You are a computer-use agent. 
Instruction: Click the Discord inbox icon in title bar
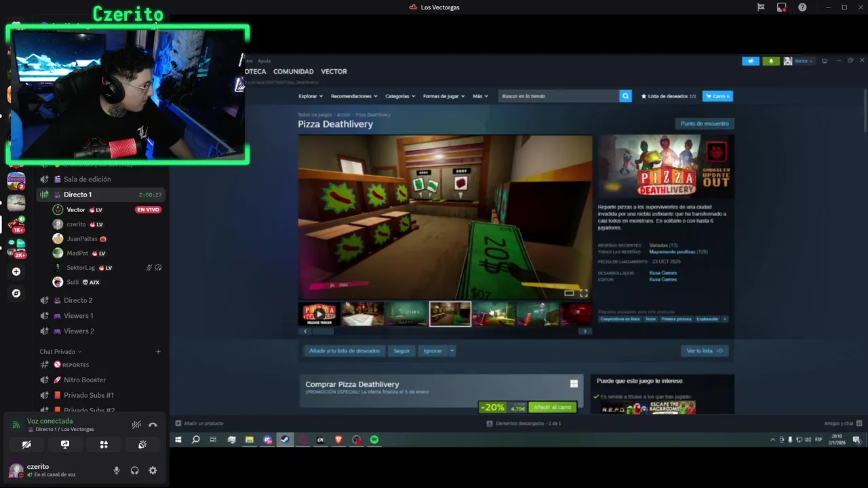click(782, 7)
